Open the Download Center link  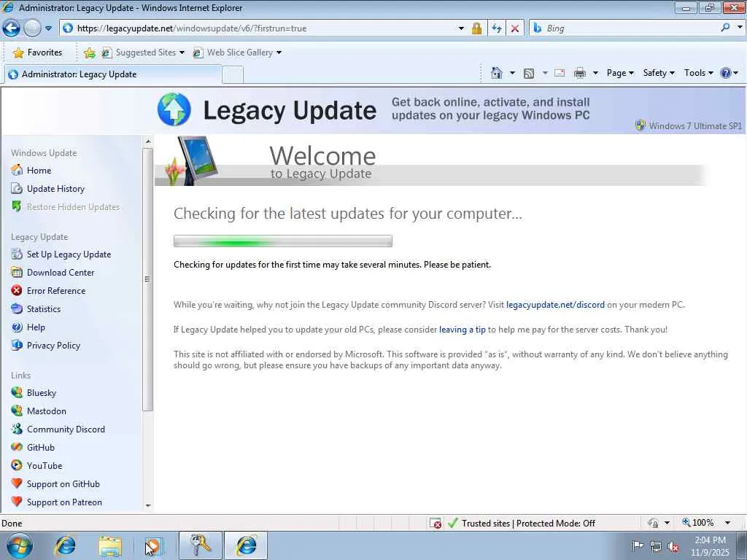coord(53,273)
